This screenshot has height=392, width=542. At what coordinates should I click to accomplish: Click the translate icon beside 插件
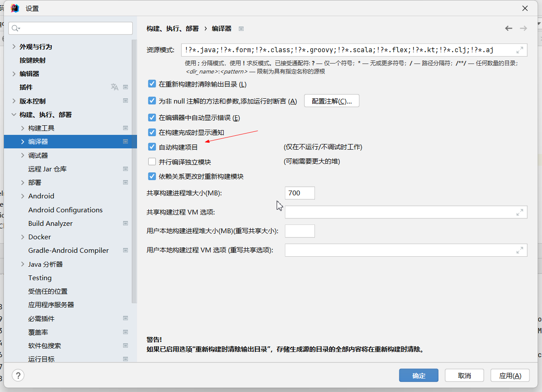pos(114,87)
